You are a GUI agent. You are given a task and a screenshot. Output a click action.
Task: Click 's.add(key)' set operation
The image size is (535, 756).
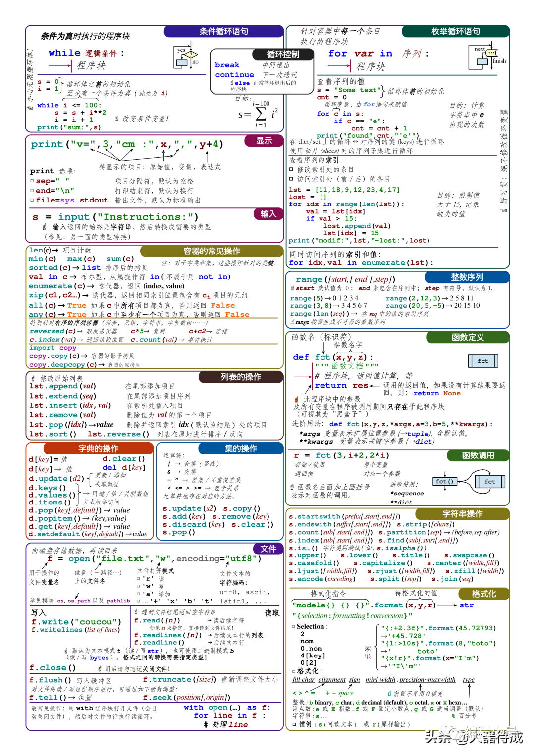[184, 516]
